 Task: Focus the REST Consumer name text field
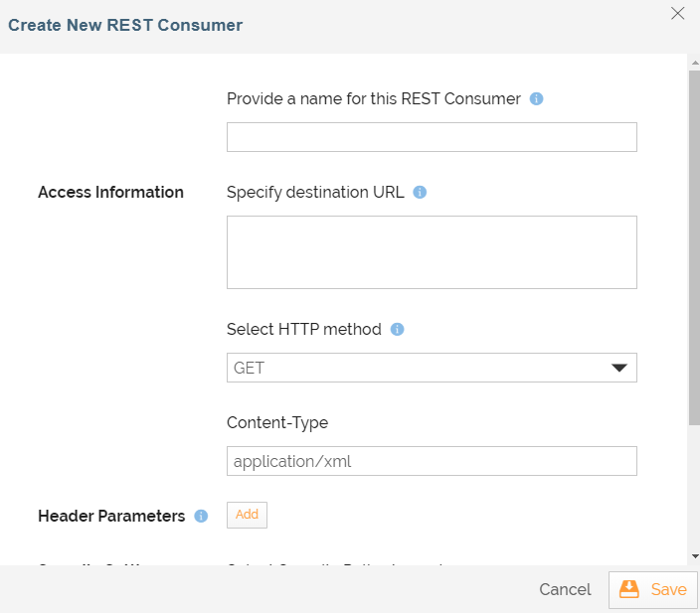pyautogui.click(x=432, y=137)
